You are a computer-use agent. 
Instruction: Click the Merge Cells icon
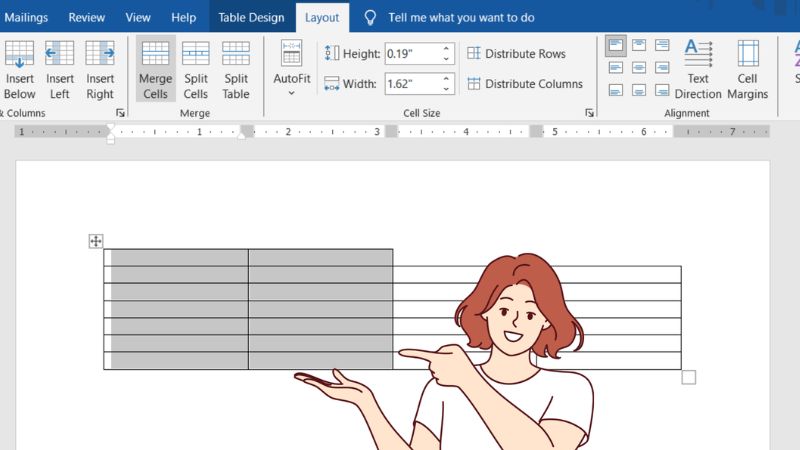click(x=155, y=69)
